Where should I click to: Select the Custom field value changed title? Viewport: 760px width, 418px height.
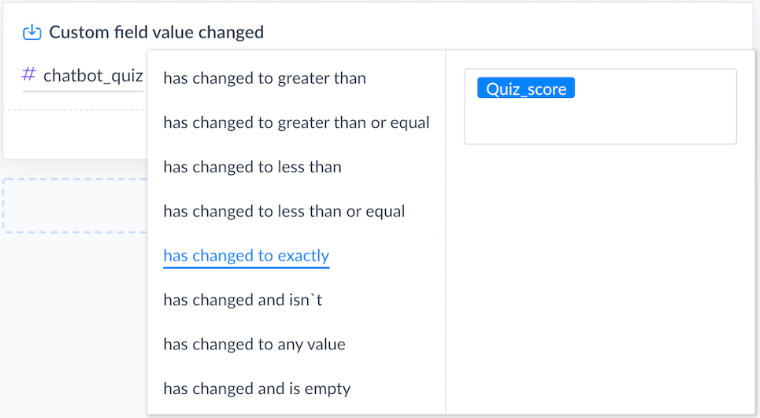[x=156, y=32]
